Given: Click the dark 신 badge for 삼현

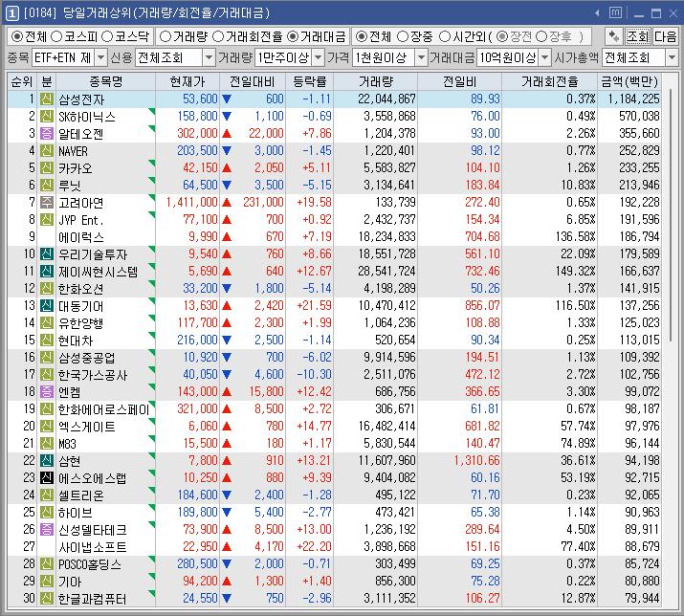Looking at the screenshot, I should (47, 461).
